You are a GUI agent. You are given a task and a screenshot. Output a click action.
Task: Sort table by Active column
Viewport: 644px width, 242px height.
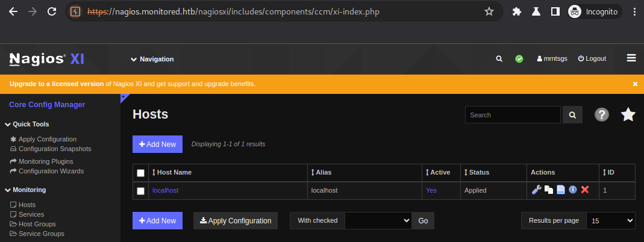438,173
